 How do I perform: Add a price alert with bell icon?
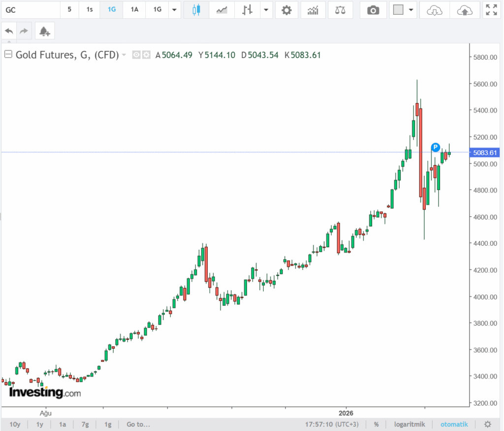point(44,31)
